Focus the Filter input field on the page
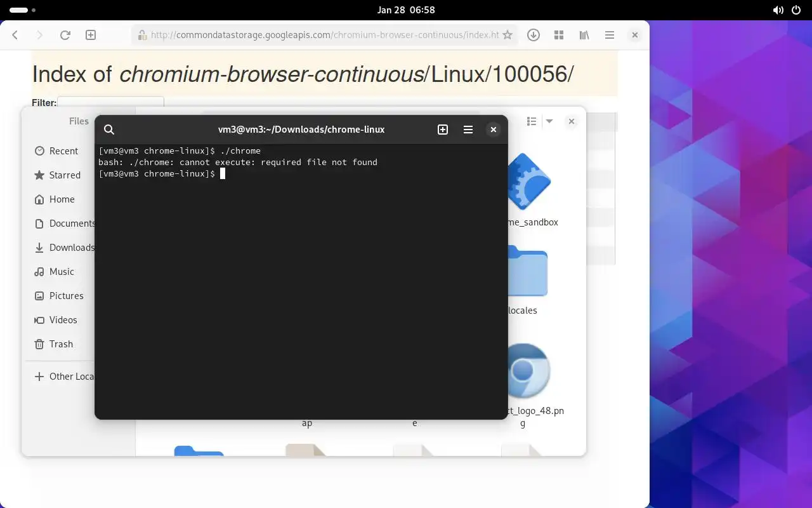The width and height of the screenshot is (812, 508). click(x=110, y=102)
